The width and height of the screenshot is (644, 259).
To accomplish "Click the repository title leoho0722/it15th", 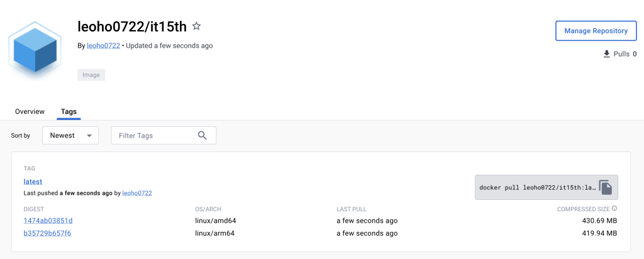I will [x=131, y=26].
